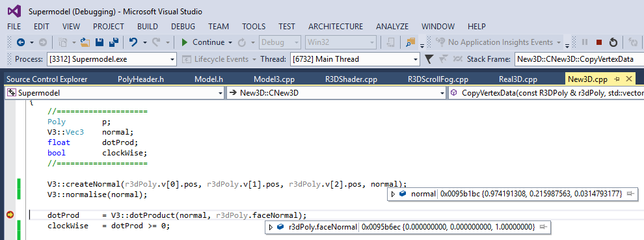Undo the last action
Screen dimensions: 644x240
click(133, 42)
